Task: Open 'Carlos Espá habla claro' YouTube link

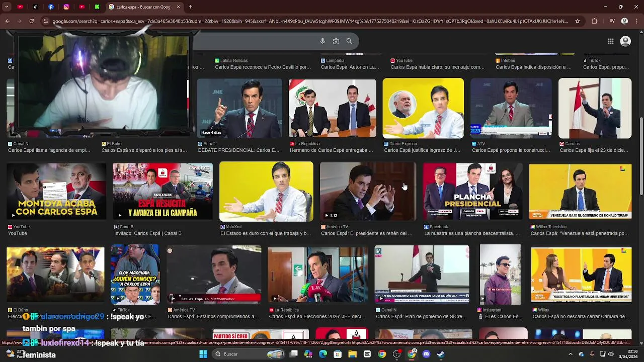Action: pyautogui.click(x=437, y=67)
